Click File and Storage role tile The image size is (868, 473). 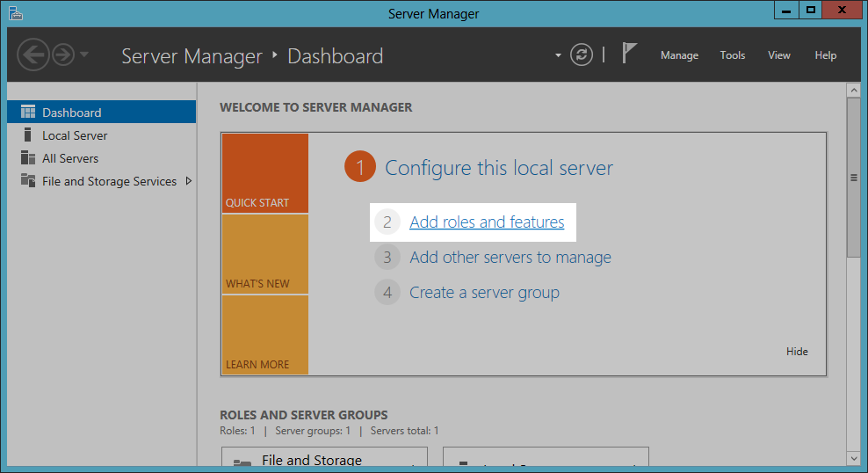click(324, 456)
